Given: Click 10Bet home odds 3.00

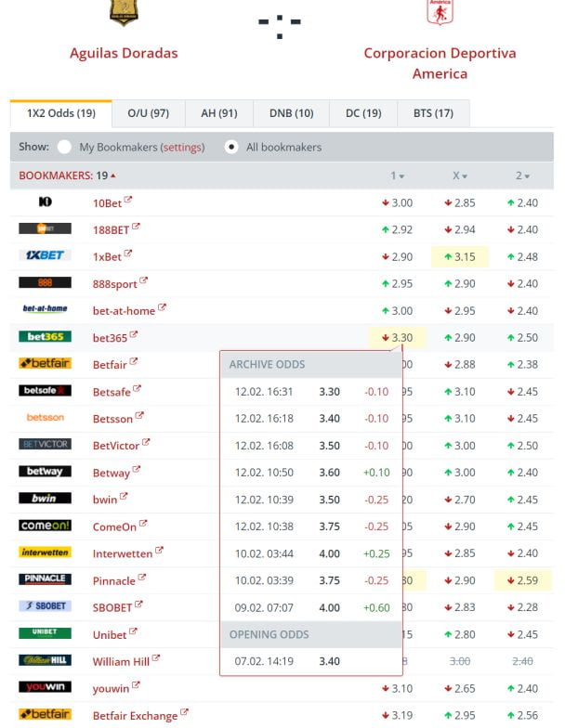Looking at the screenshot, I should [x=398, y=202].
